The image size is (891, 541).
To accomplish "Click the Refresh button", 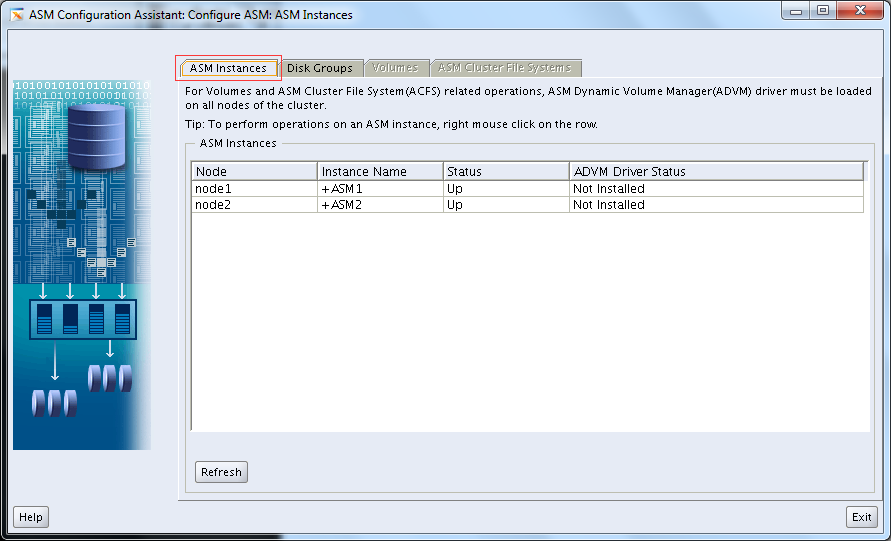I will [x=221, y=472].
